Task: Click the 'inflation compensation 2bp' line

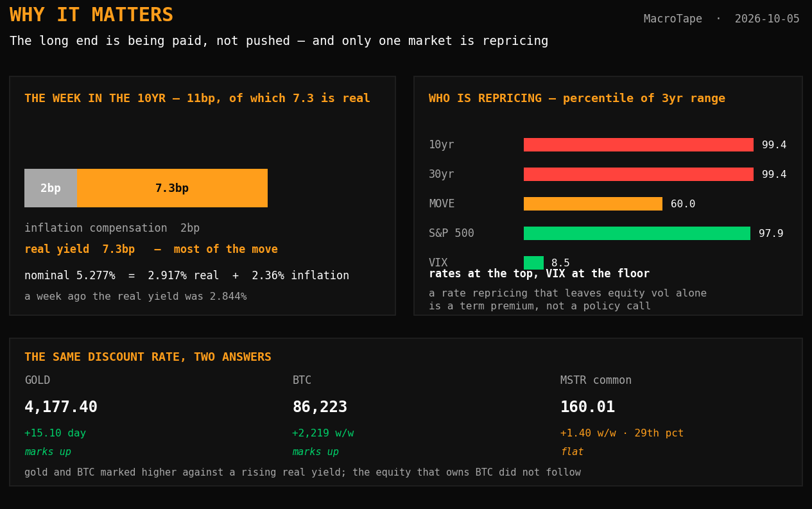Action: click(x=112, y=229)
